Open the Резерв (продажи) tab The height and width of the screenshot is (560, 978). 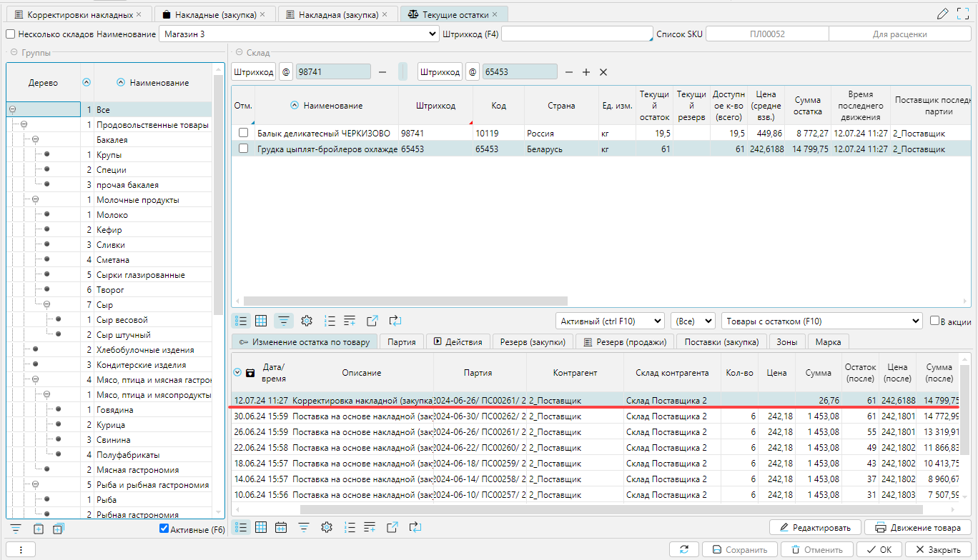click(626, 342)
